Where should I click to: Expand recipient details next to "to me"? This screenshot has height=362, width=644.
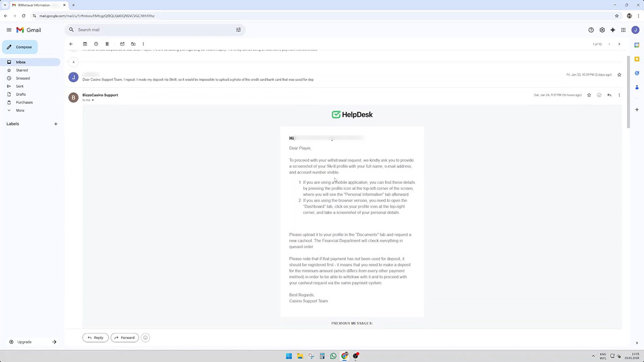click(93, 100)
